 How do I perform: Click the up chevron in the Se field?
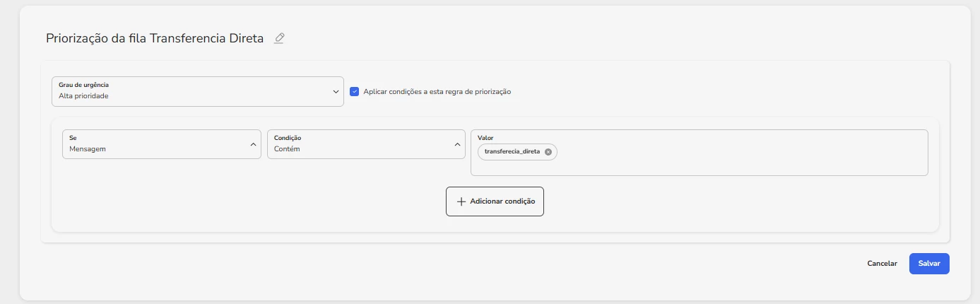(x=253, y=144)
